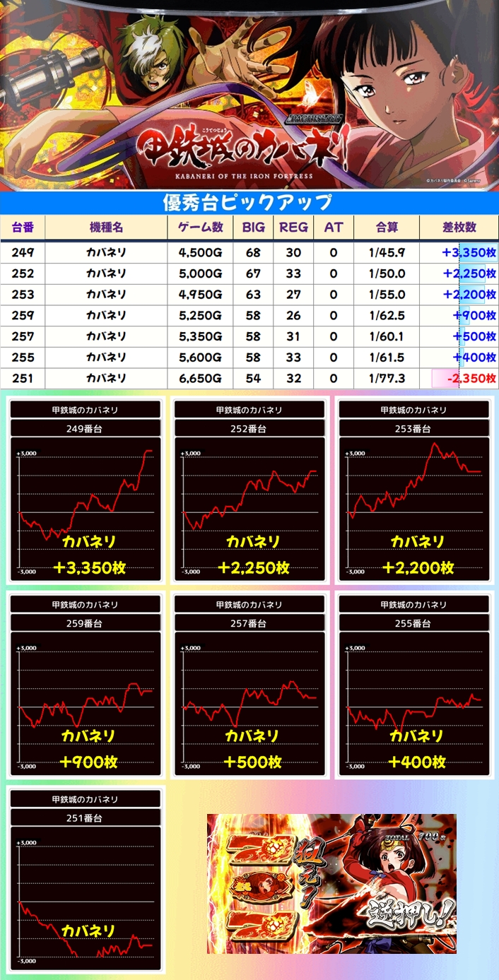Viewport: 499px width, 980px height.
Task: Click the +3,350枚 cell for machine 249
Action: click(459, 252)
